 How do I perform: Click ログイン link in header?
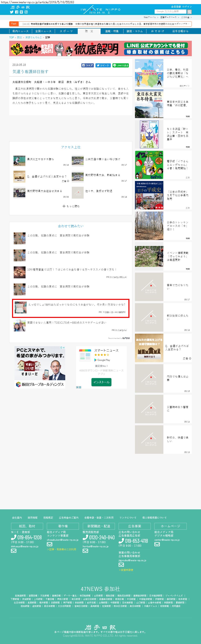pos(187,7)
